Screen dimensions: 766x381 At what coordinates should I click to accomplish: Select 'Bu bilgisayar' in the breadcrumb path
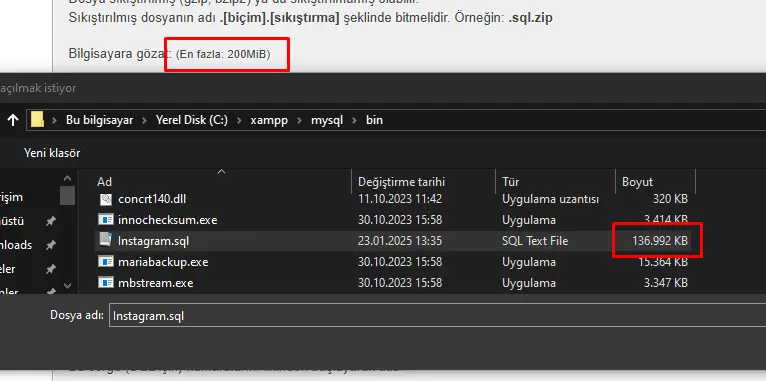coord(100,120)
